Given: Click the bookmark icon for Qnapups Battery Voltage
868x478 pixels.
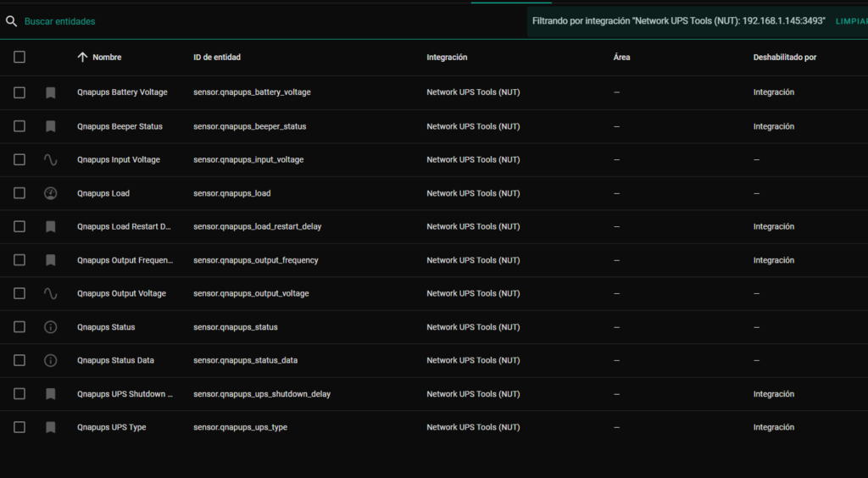Looking at the screenshot, I should point(51,92).
